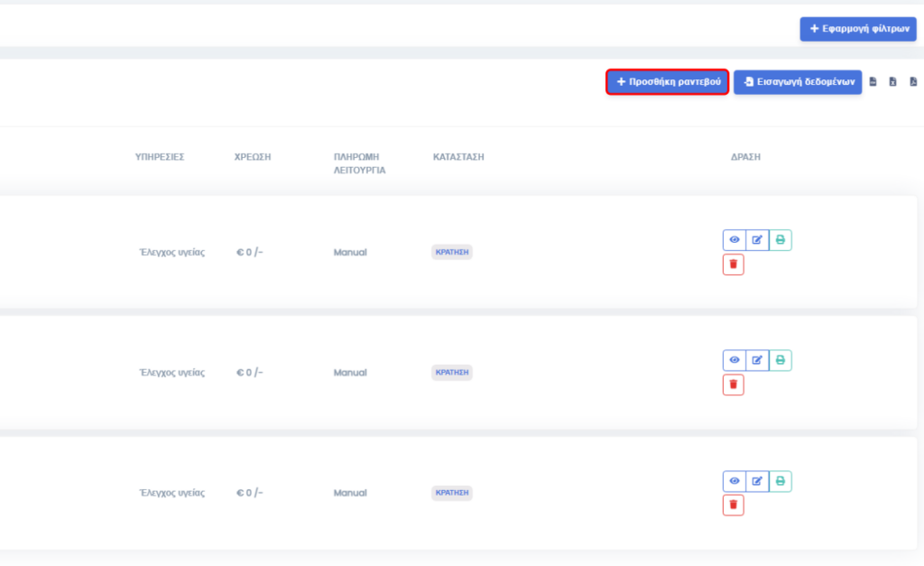924x566 pixels.
Task: Edit the third appointment row
Action: click(x=757, y=481)
